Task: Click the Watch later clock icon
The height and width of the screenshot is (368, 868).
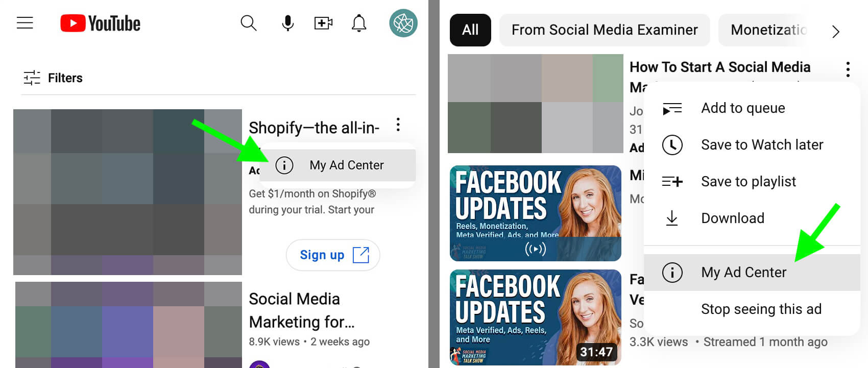Action: pyautogui.click(x=672, y=145)
